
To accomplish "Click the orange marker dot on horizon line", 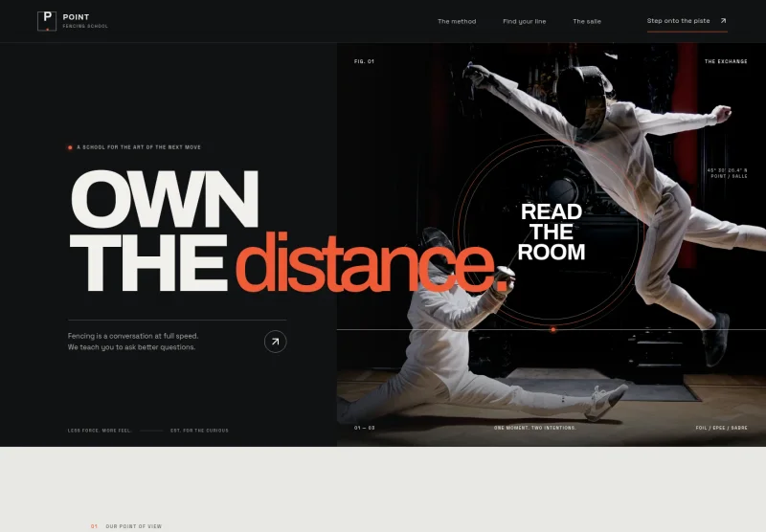I will click(553, 330).
